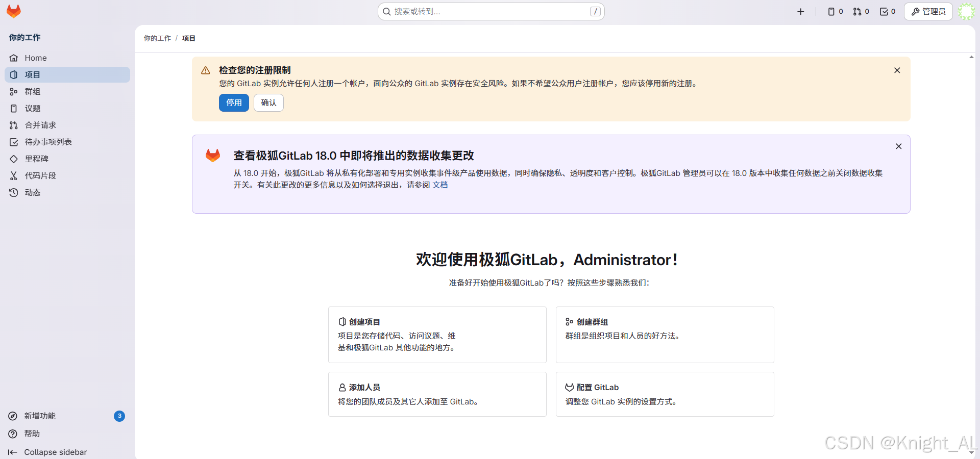The height and width of the screenshot is (459, 980).
Task: Open the Home sidebar item
Action: pyautogui.click(x=67, y=58)
